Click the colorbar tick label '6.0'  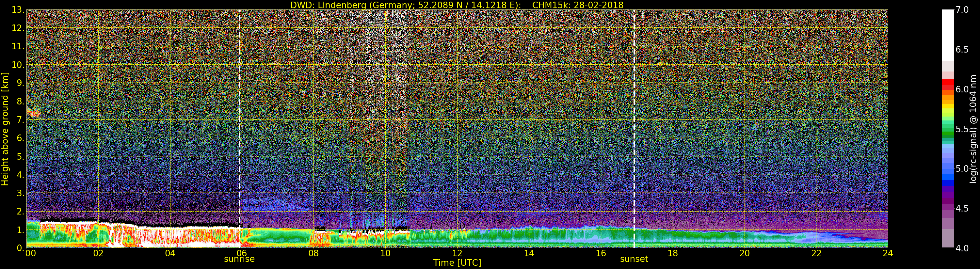tap(962, 89)
